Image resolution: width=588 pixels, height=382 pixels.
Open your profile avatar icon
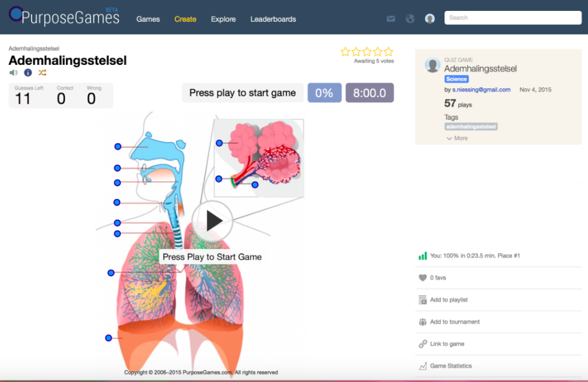click(430, 18)
